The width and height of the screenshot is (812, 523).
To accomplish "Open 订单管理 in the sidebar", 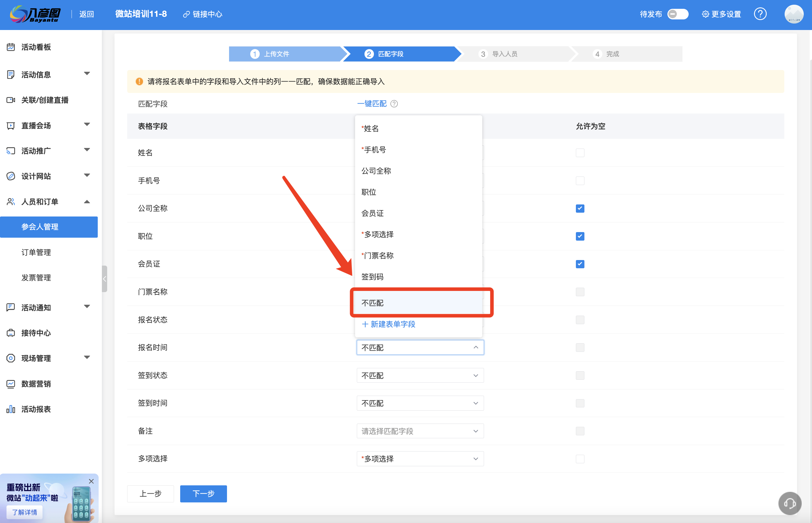I will (x=36, y=252).
